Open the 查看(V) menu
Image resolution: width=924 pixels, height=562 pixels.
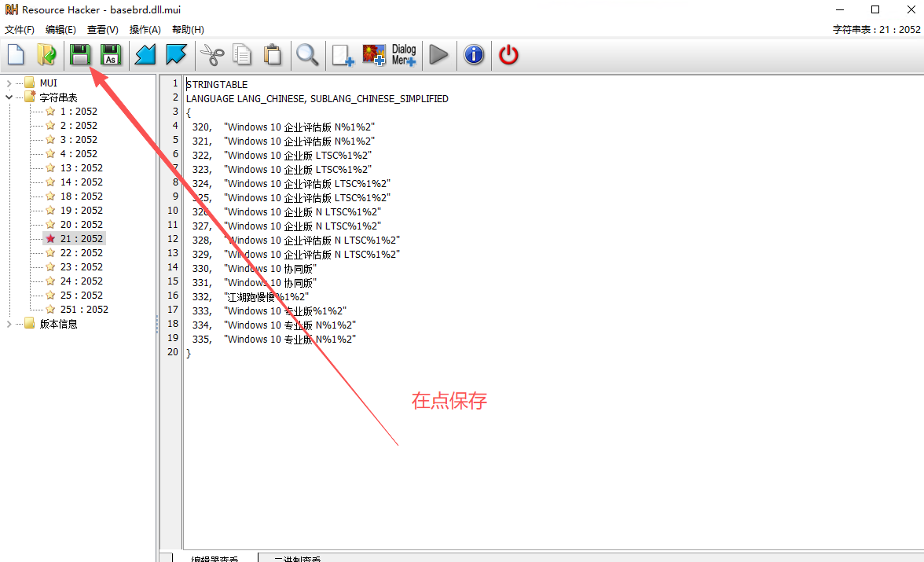pyautogui.click(x=102, y=30)
